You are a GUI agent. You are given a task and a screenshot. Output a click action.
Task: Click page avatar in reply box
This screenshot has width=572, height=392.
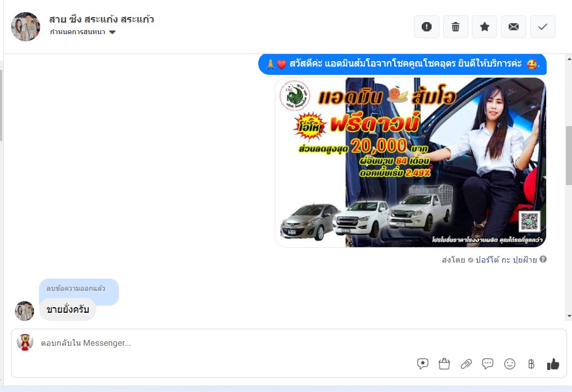point(25,342)
